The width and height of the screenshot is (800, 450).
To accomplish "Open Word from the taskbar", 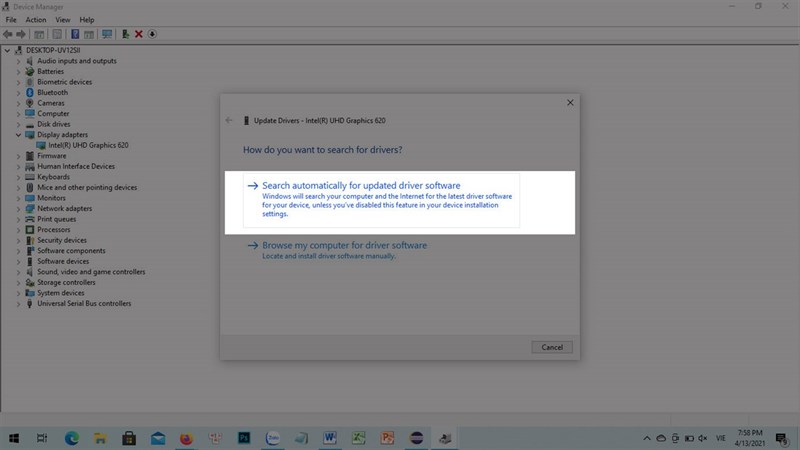I will click(330, 438).
